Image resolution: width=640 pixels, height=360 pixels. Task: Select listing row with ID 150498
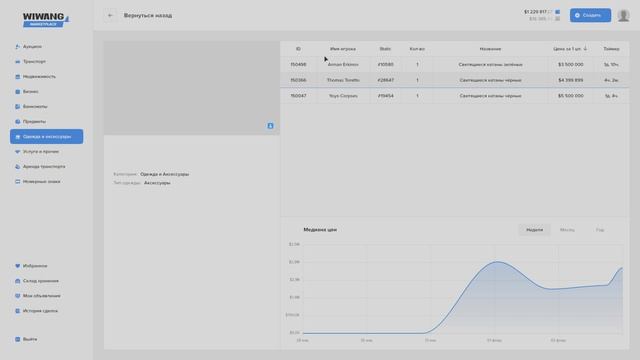click(x=454, y=64)
